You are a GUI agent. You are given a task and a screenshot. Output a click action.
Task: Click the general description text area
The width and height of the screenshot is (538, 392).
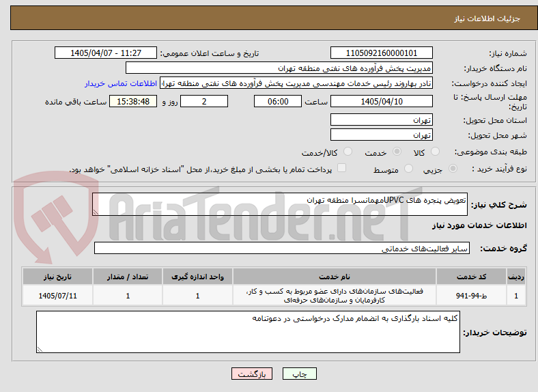pyautogui.click(x=280, y=204)
